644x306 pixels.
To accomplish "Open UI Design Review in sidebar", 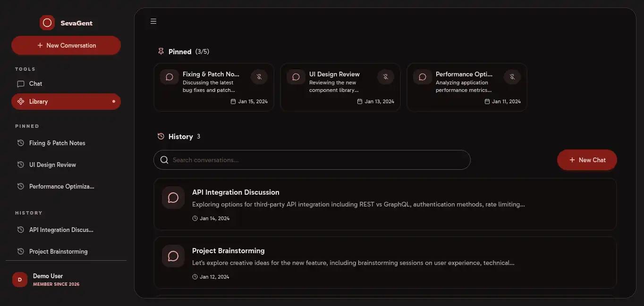I will pyautogui.click(x=66, y=165).
